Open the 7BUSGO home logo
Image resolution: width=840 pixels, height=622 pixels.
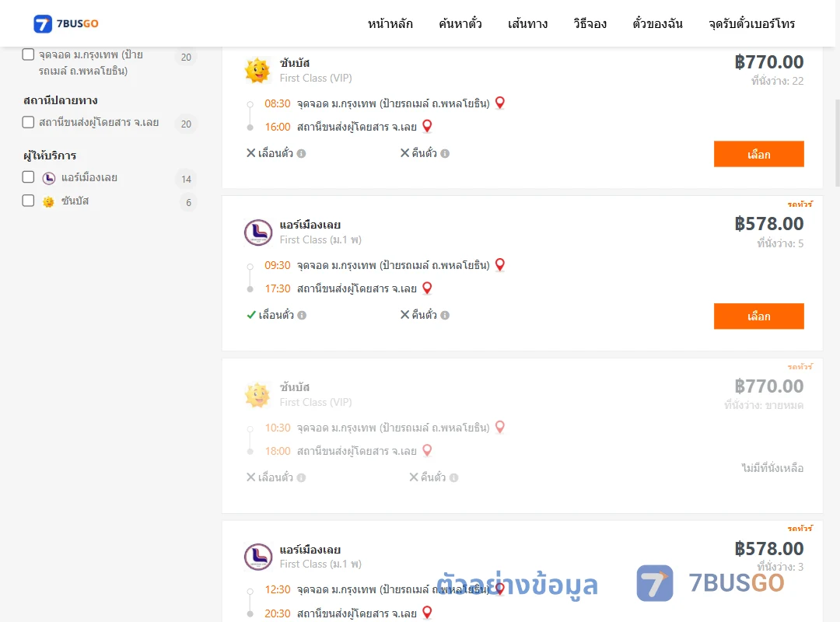66,23
